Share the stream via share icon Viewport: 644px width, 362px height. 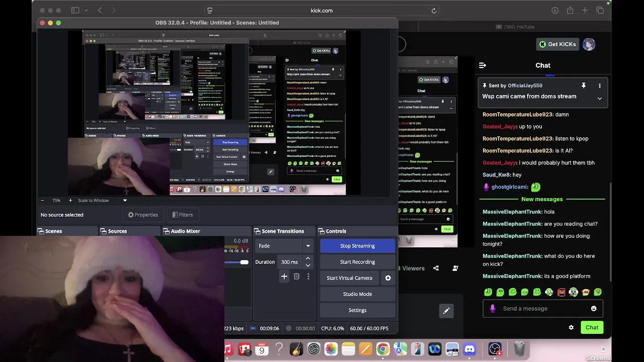click(436, 268)
